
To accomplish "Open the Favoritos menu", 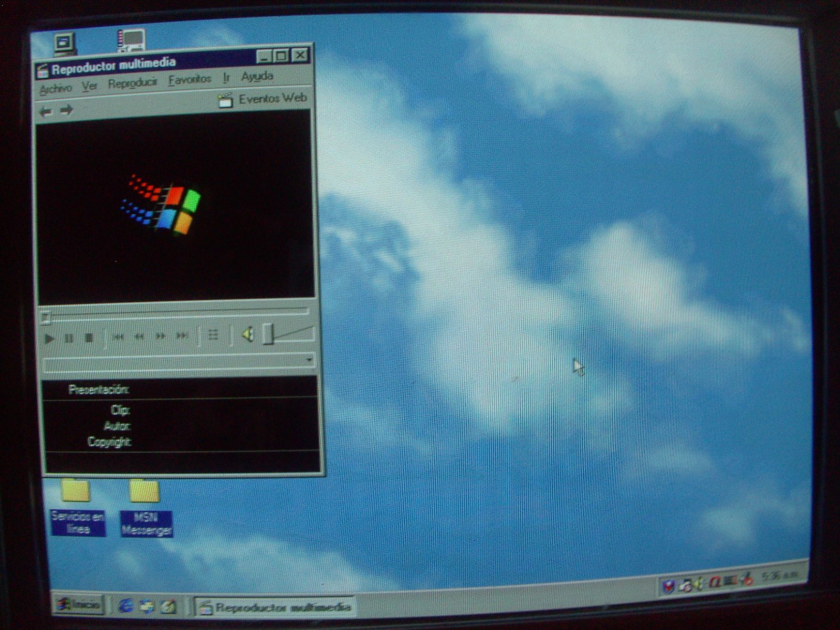I will pos(190,80).
